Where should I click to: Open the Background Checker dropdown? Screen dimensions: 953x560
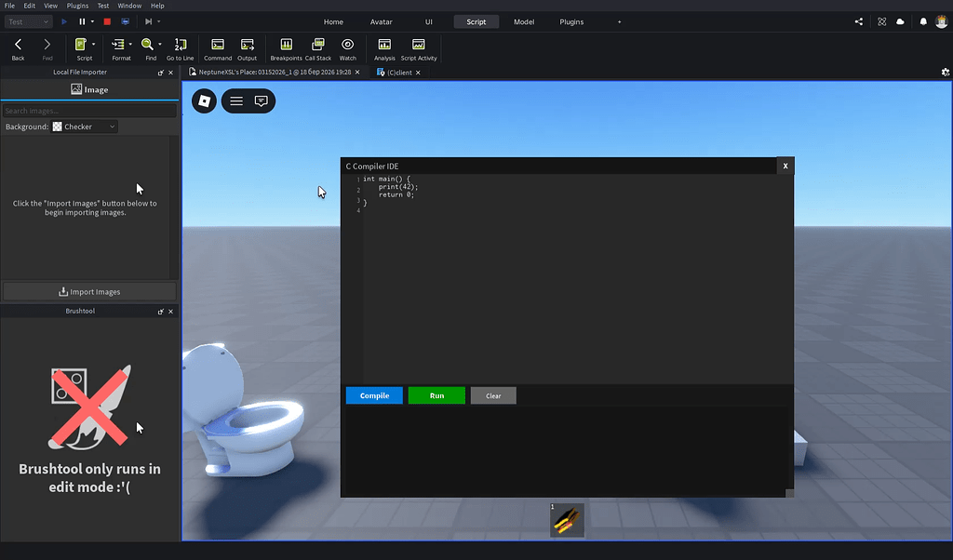(84, 127)
